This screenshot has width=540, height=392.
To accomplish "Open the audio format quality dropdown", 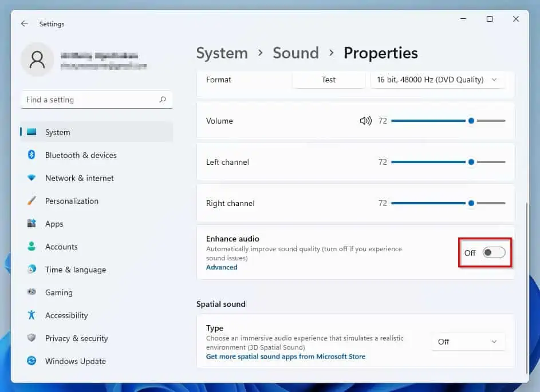I will pos(437,80).
